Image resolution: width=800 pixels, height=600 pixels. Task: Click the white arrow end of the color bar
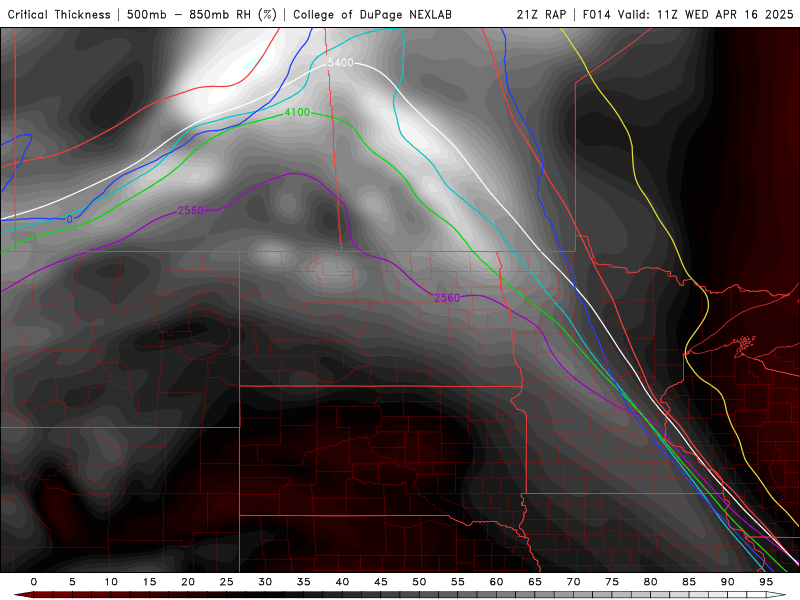click(x=776, y=595)
